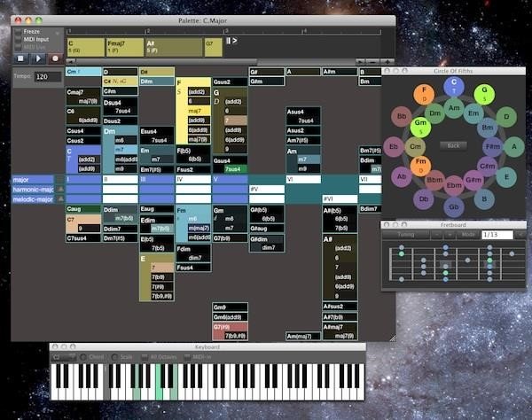Select the A#maj7 chord
Image resolution: width=532 pixels, height=420 pixels.
340,327
